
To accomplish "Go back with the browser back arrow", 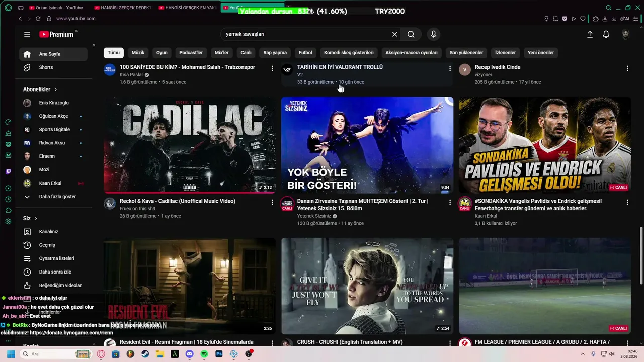I will tap(20, 19).
